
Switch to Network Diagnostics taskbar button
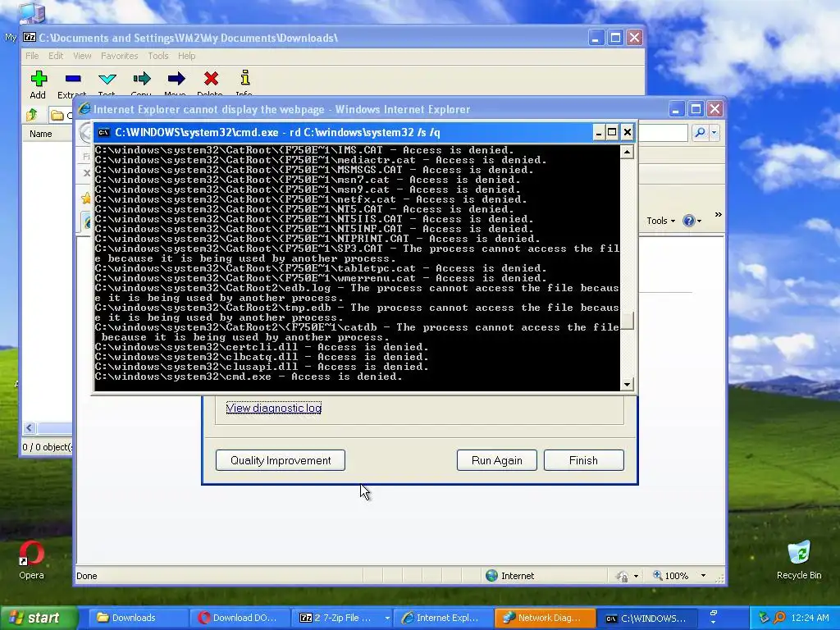(545, 619)
